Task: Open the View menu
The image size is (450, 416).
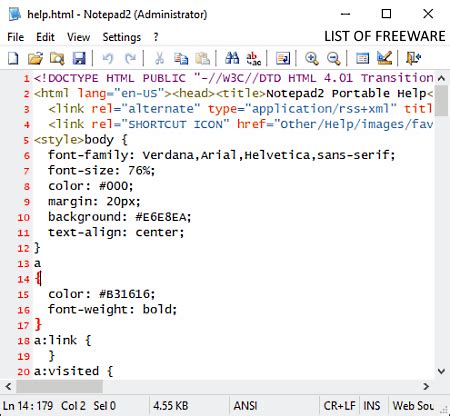Action: tap(79, 37)
